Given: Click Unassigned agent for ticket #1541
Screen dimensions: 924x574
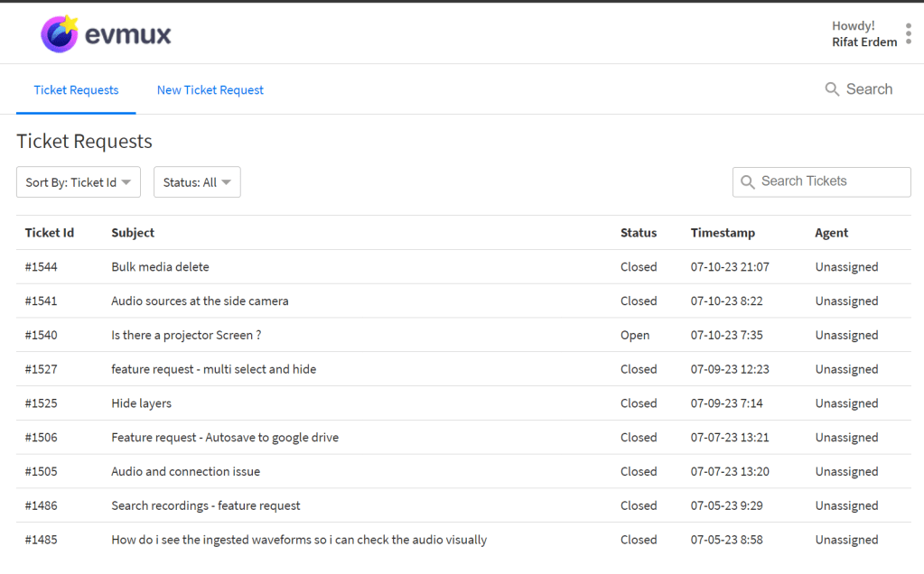Looking at the screenshot, I should pyautogui.click(x=847, y=301).
